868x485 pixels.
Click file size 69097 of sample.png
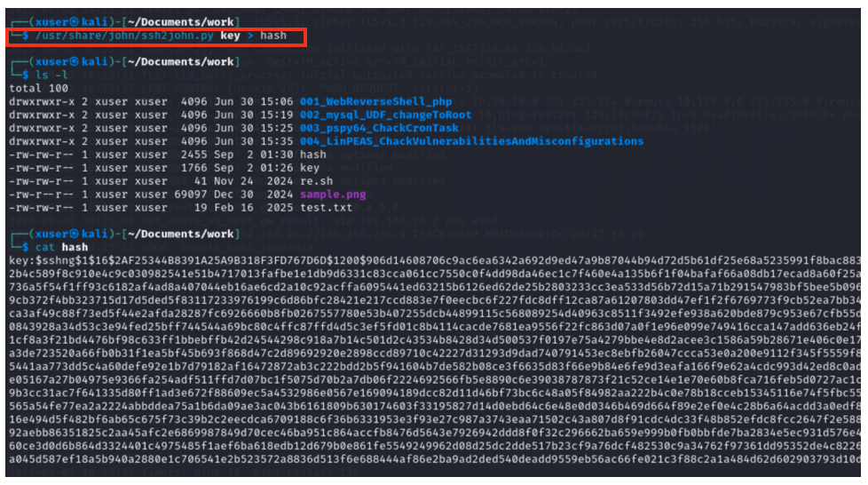point(191,195)
